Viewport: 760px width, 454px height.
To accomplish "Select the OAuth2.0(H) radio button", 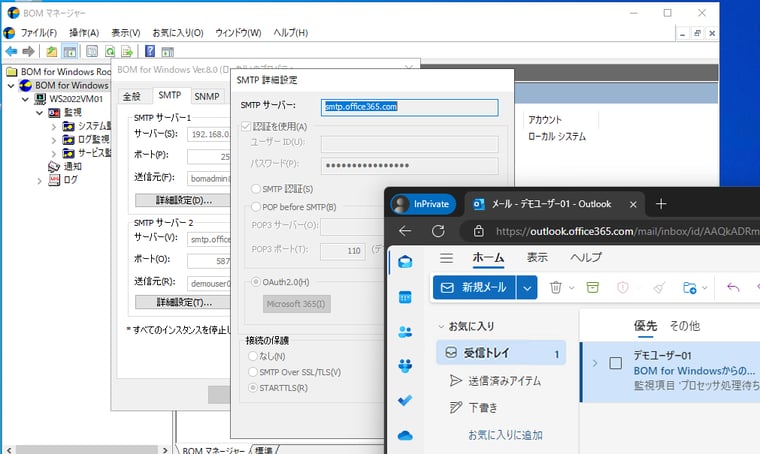I will tap(255, 282).
